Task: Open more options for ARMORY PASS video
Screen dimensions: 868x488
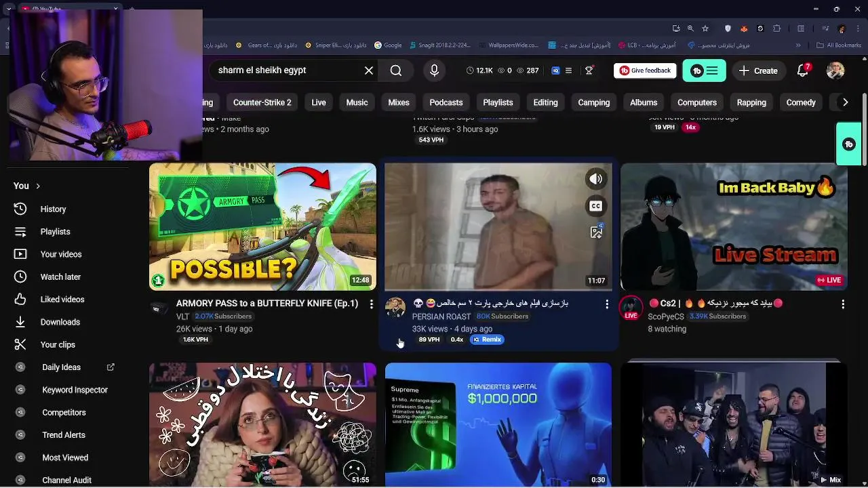Action: [371, 304]
